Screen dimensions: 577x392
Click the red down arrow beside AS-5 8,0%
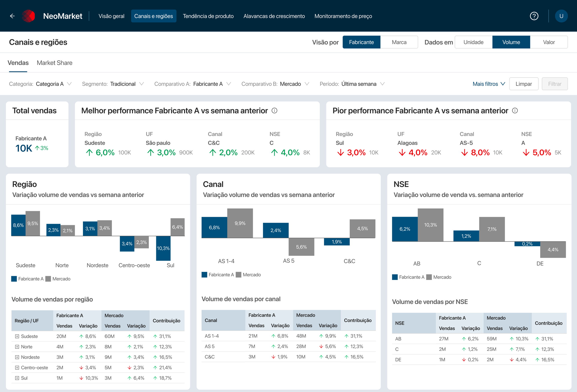pyautogui.click(x=464, y=152)
